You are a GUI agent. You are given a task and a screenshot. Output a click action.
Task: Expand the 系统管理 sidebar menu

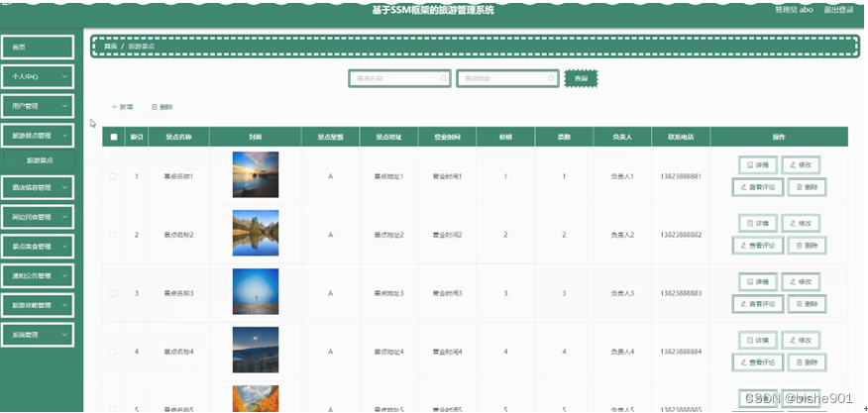click(x=37, y=335)
